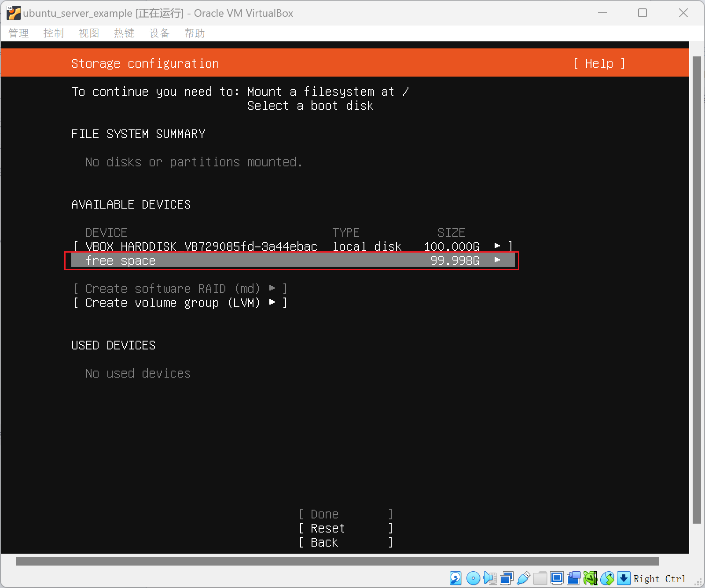Click the recording status icon
This screenshot has width=705, height=588.
tap(573, 578)
